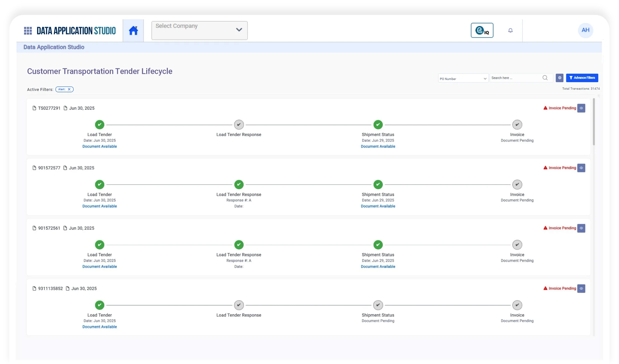
Task: Go to the home page icon
Action: 133,30
